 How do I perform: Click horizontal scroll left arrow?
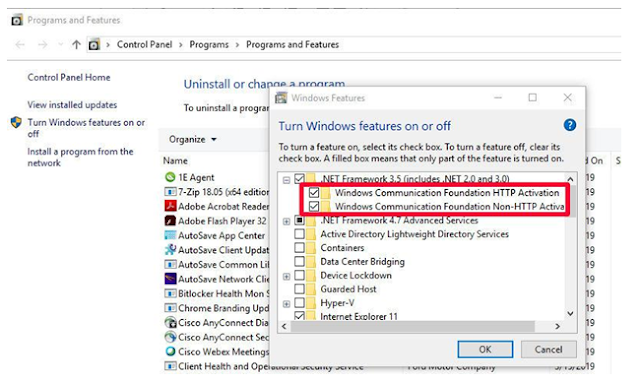tap(284, 326)
